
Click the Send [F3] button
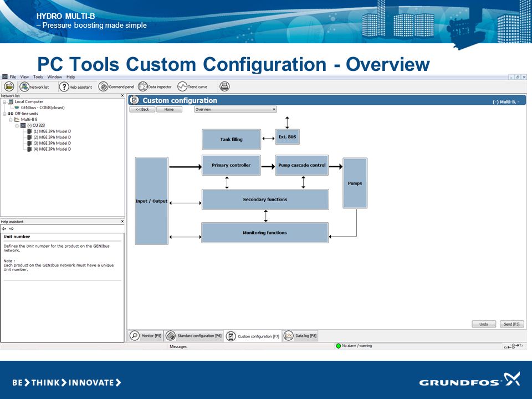click(511, 324)
